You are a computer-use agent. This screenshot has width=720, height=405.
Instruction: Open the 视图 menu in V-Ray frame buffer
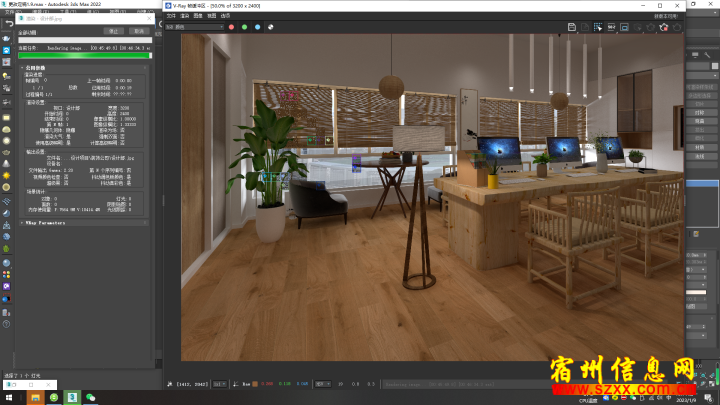tap(211, 16)
